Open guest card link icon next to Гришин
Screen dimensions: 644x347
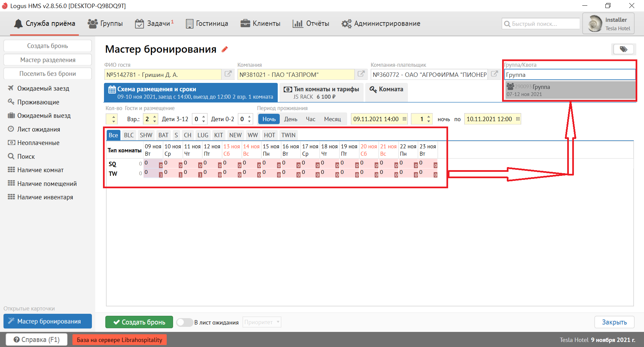click(x=228, y=74)
